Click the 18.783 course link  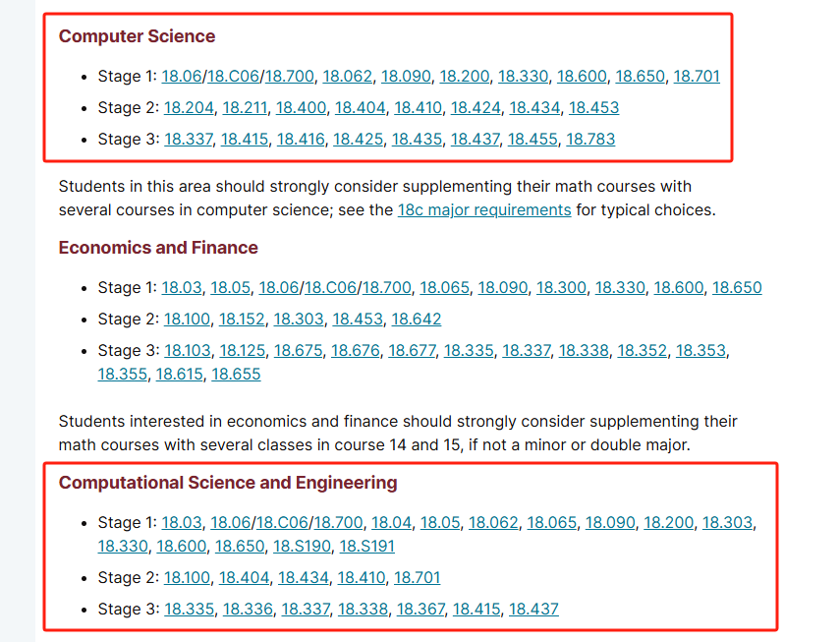(x=590, y=139)
